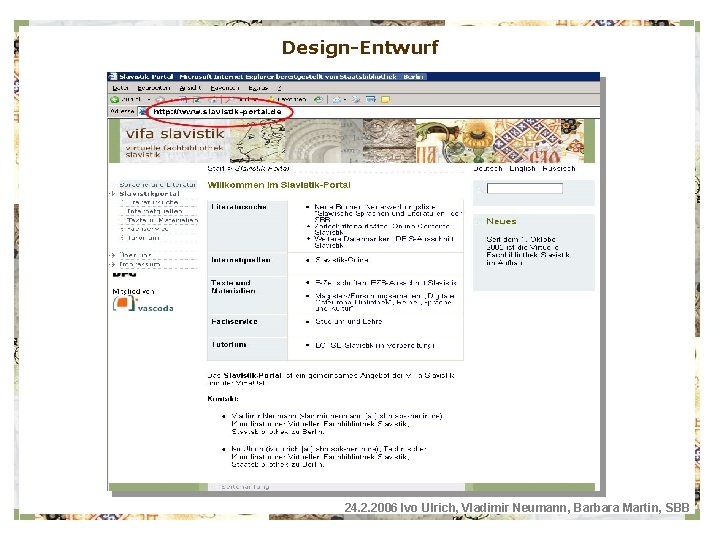
Task: Switch language to English
Action: 522,169
